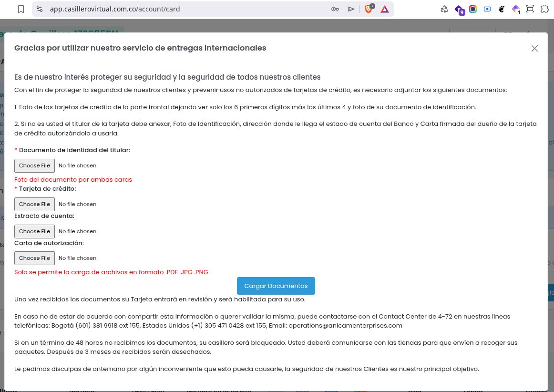Click 'No file chosen' beside Extracto de cuenta
The width and height of the screenshot is (554, 392).
(77, 231)
